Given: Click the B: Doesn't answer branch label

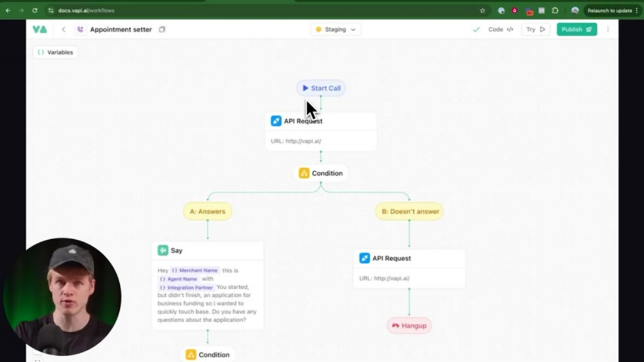Looking at the screenshot, I should coord(408,211).
